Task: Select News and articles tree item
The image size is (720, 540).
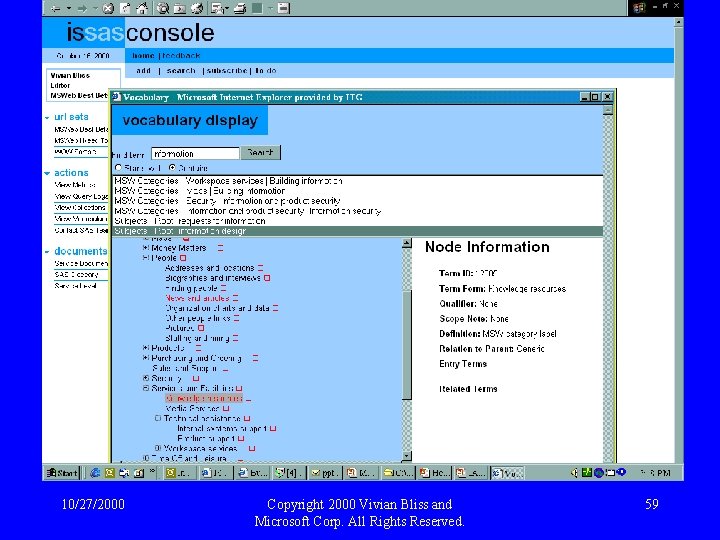Action: (197, 298)
